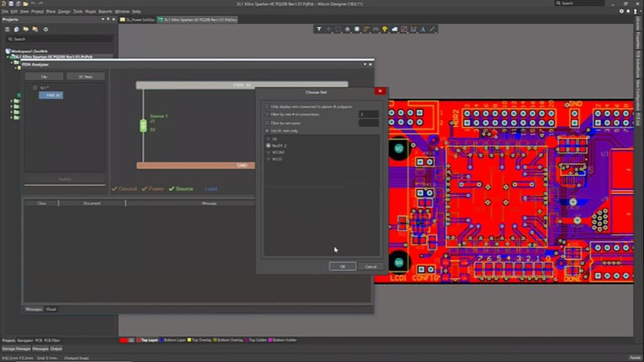Enable 'Filter by min # of connections' checkbox
Screen dimensions: 644x362
tap(268, 114)
